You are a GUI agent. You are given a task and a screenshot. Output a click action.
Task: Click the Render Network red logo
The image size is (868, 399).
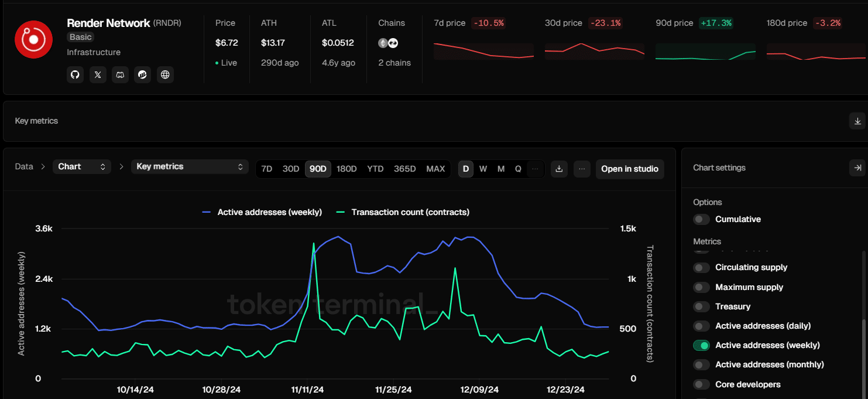[33, 39]
